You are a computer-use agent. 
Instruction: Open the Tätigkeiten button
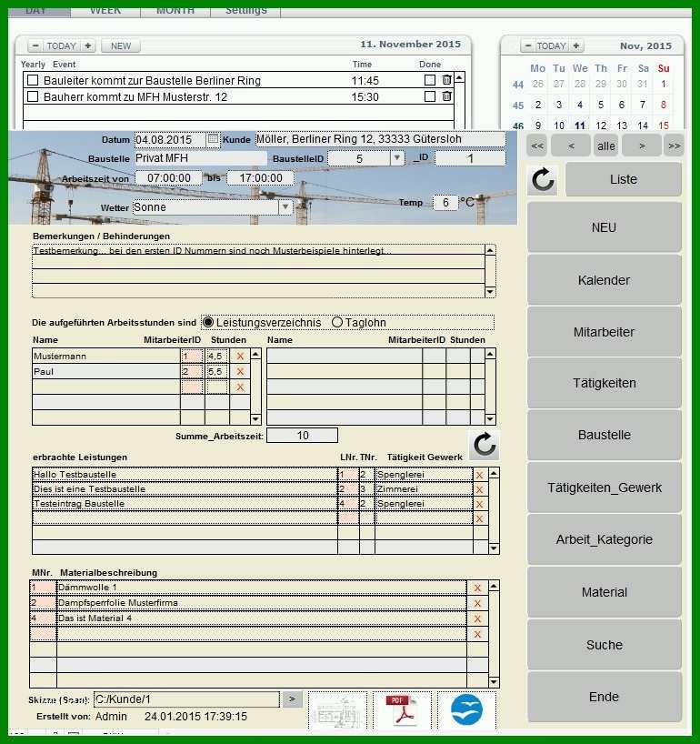coord(604,384)
